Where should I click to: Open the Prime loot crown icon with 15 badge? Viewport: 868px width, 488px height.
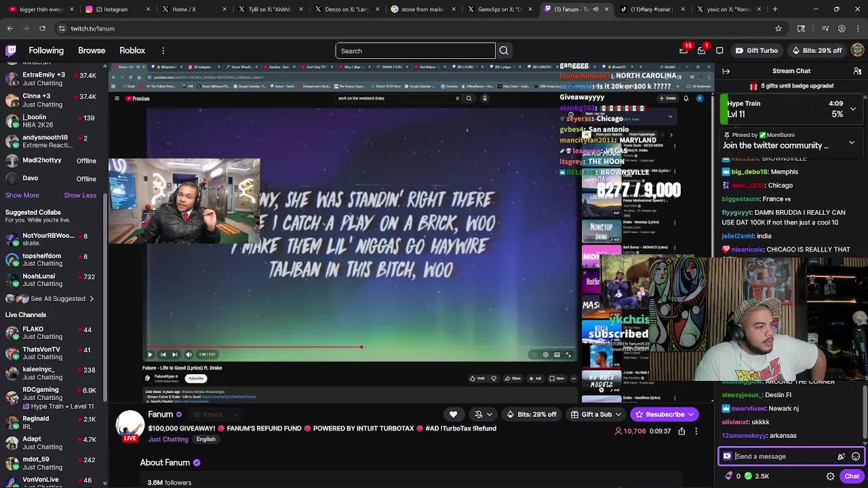(x=684, y=50)
